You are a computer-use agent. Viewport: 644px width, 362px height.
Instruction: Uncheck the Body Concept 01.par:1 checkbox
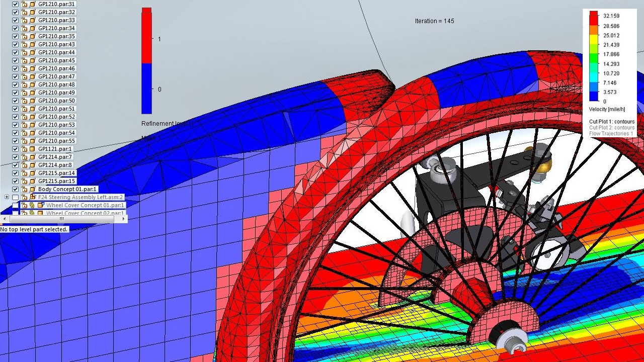(15, 189)
